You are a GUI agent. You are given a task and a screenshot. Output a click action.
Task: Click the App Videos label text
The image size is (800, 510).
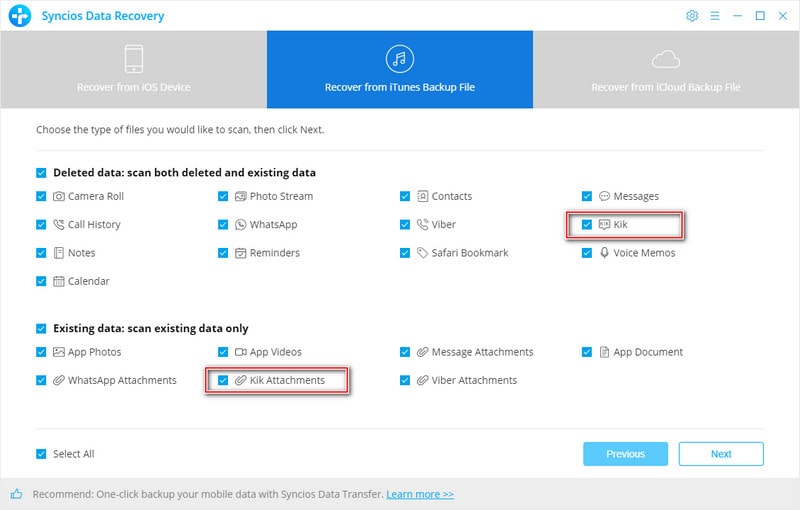pyautogui.click(x=276, y=352)
